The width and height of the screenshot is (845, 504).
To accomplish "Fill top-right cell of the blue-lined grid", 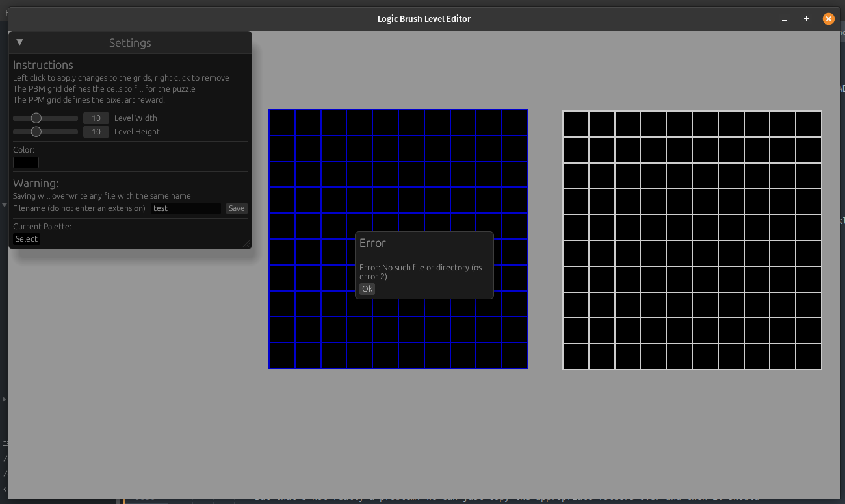I will pyautogui.click(x=515, y=123).
